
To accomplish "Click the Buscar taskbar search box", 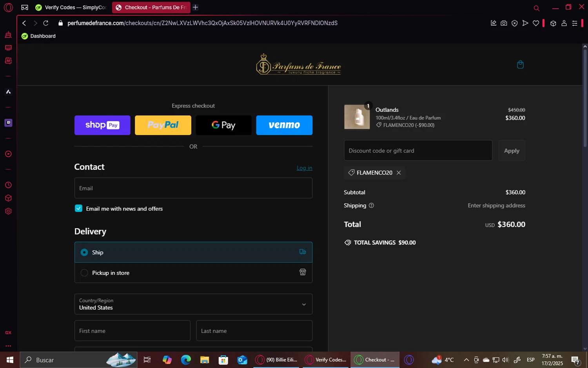I will click(x=78, y=360).
